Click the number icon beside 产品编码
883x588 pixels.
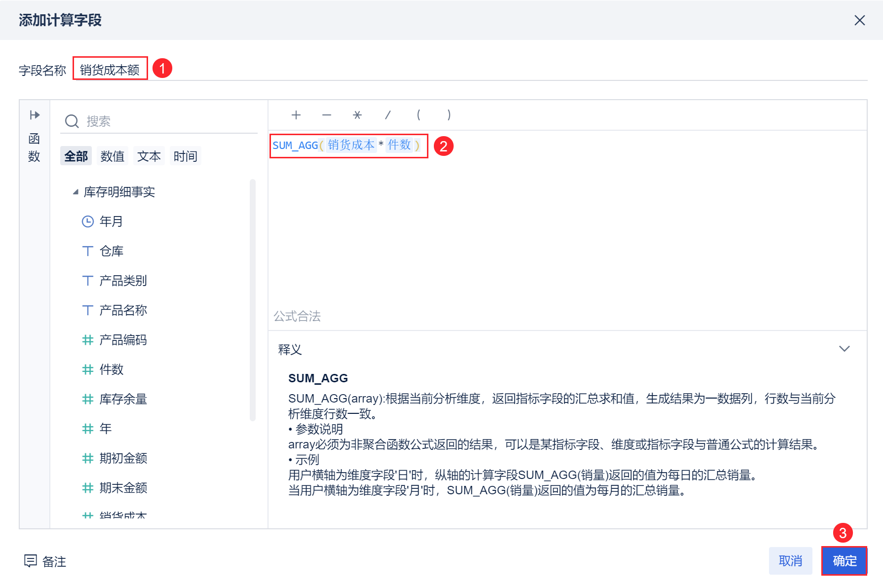coord(88,340)
